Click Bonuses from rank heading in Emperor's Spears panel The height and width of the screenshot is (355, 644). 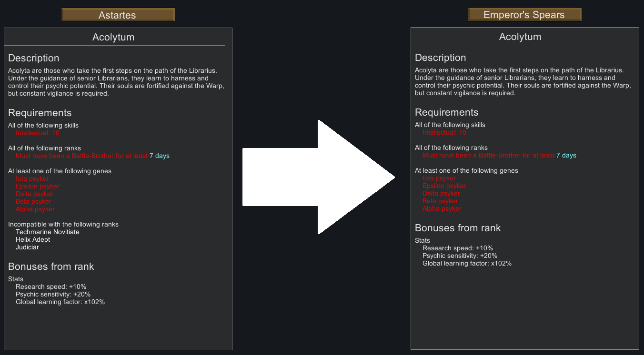(458, 228)
